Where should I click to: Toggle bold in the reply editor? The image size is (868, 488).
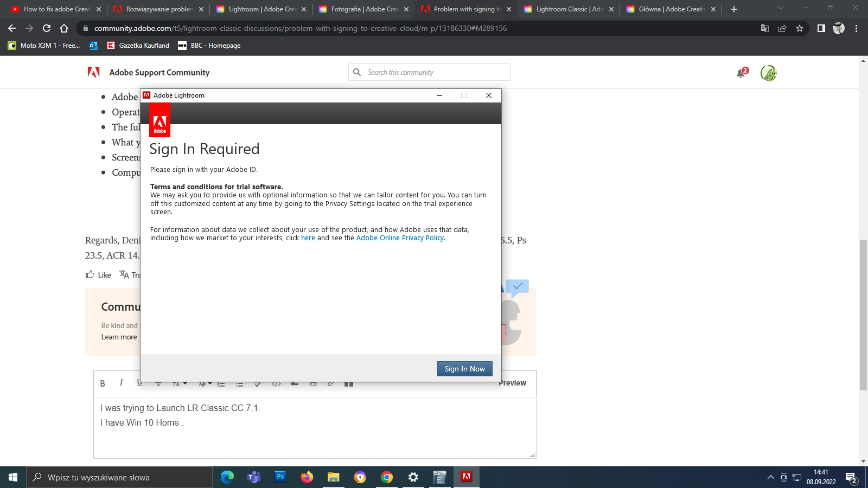pos(103,383)
